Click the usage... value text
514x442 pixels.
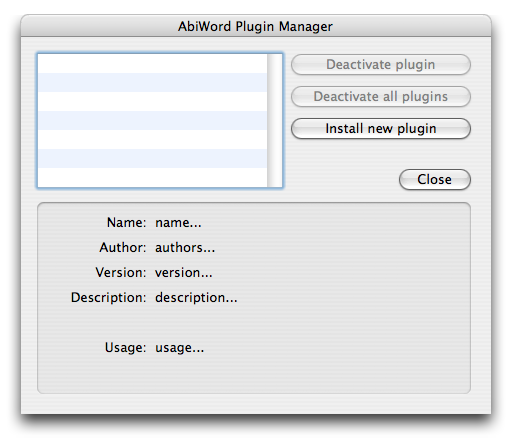click(x=179, y=348)
